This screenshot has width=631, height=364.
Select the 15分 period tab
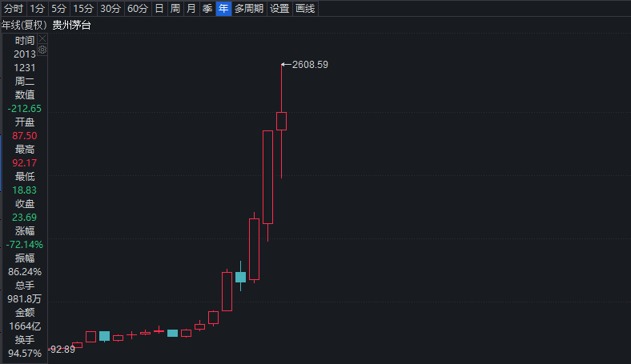[x=83, y=9]
